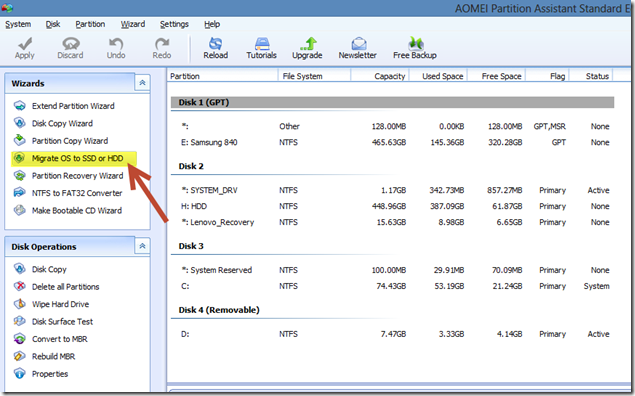Click the Rebuild MBR icon

point(19,356)
